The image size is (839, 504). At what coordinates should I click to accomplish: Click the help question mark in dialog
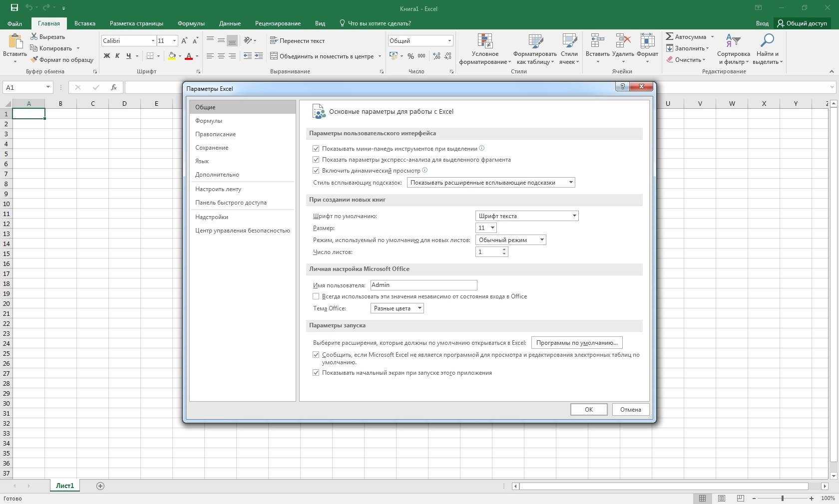coord(622,86)
